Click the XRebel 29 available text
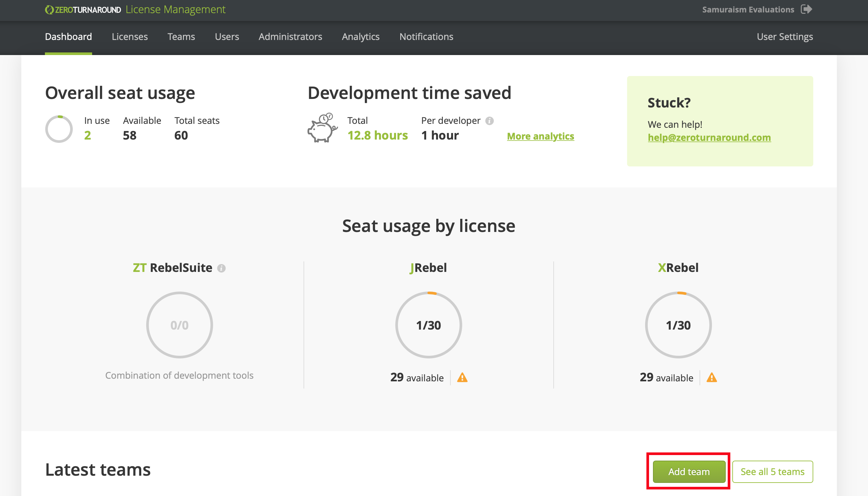 click(x=666, y=377)
